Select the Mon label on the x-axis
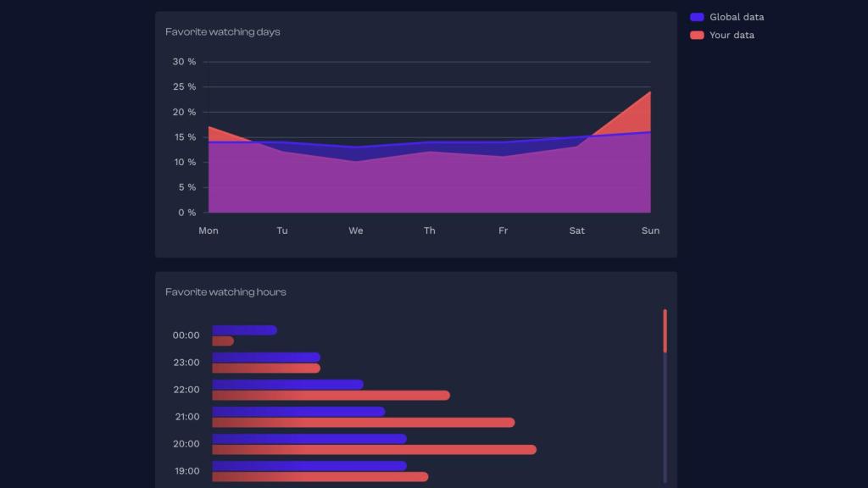This screenshot has width=868, height=488. click(209, 230)
